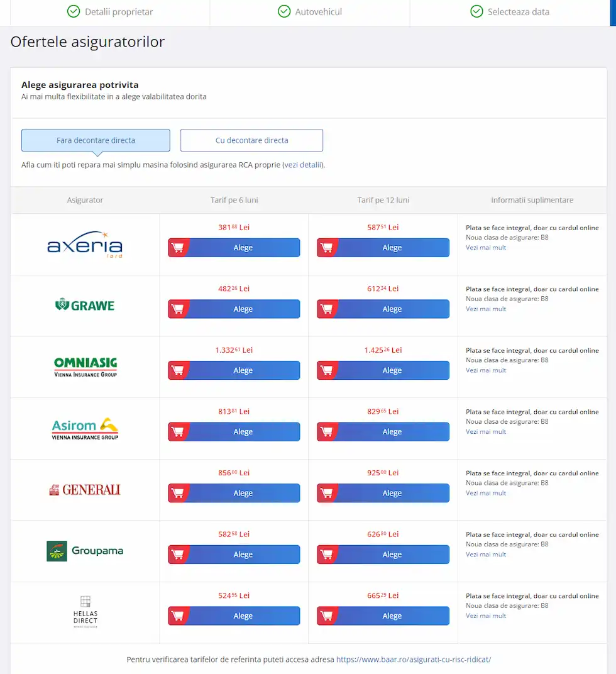This screenshot has height=674, width=616.
Task: Select the Asirom 12-month Alege cart icon
Action: pyautogui.click(x=327, y=431)
